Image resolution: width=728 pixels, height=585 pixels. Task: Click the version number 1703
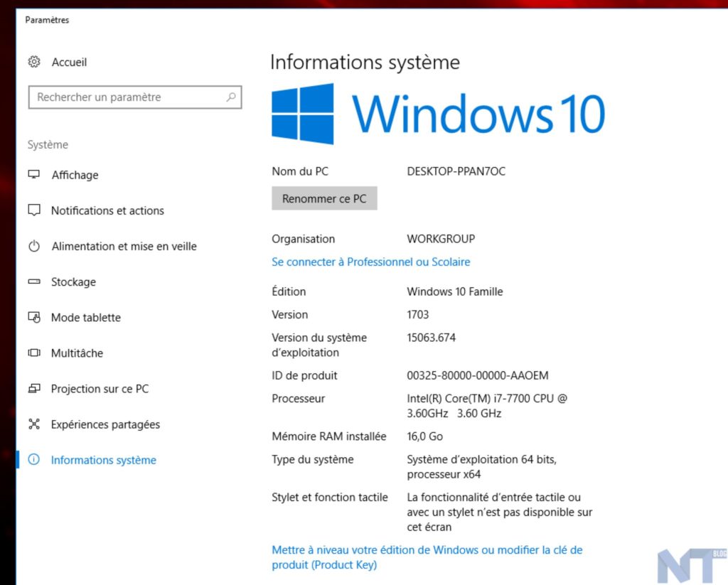click(418, 315)
